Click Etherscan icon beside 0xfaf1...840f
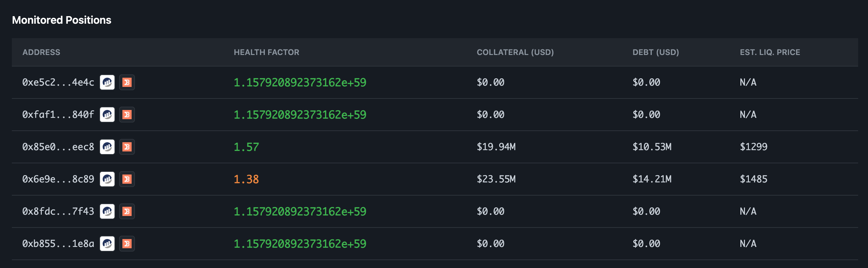The image size is (868, 268). pos(107,115)
